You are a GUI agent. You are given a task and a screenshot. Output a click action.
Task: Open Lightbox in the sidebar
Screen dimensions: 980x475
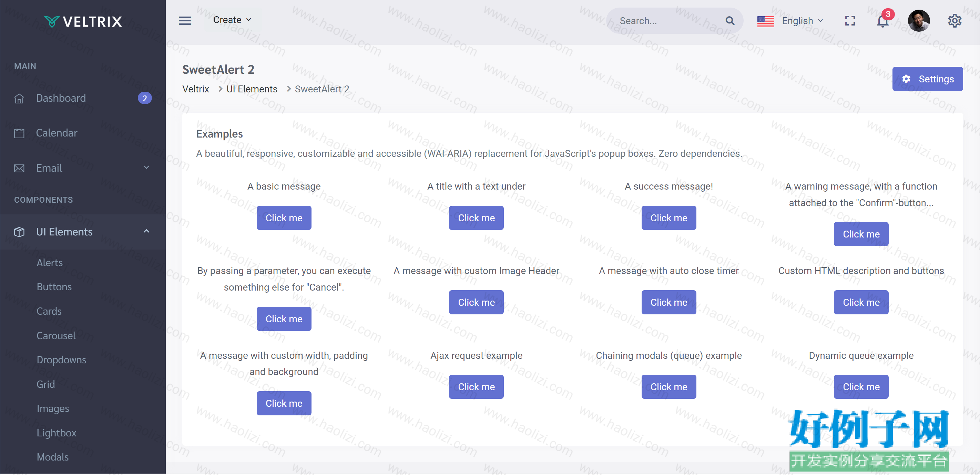pos(56,433)
